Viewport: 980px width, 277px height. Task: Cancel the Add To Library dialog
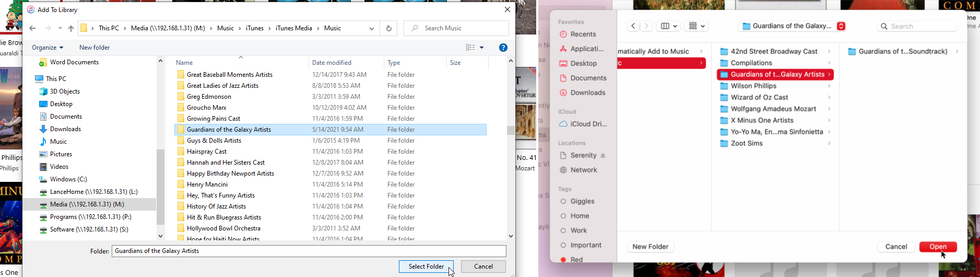coord(483,267)
